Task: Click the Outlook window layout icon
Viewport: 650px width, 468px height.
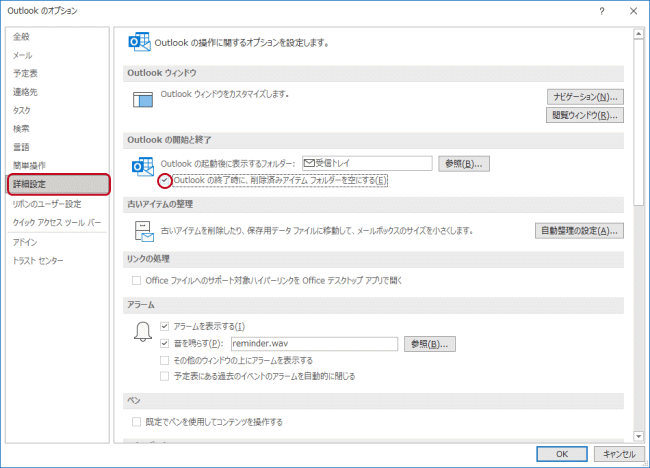Action: click(143, 99)
